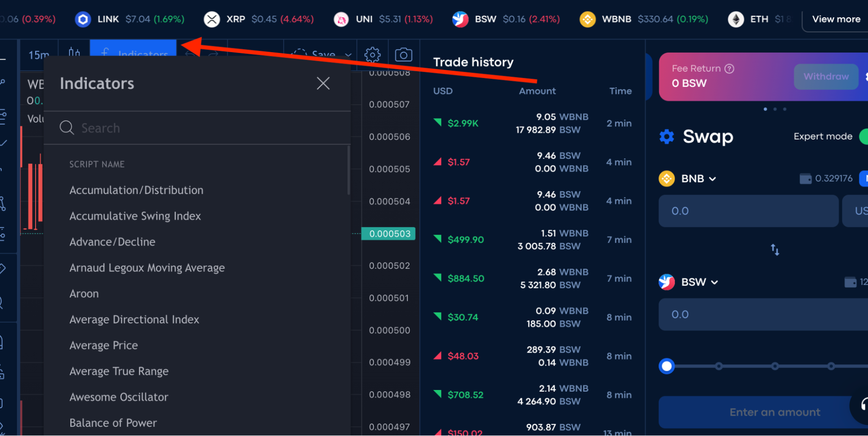Select Aroon indicator from list

84,294
